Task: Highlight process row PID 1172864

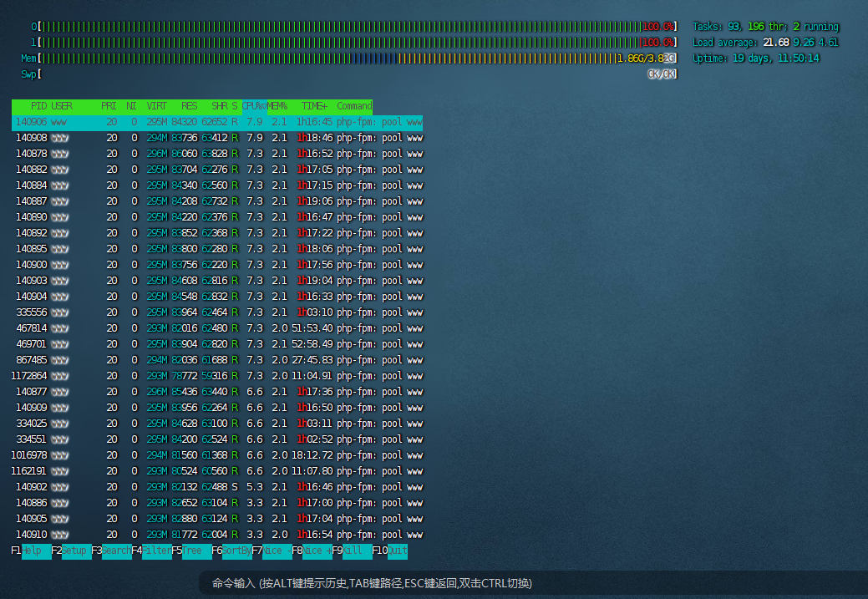Action: pos(217,377)
